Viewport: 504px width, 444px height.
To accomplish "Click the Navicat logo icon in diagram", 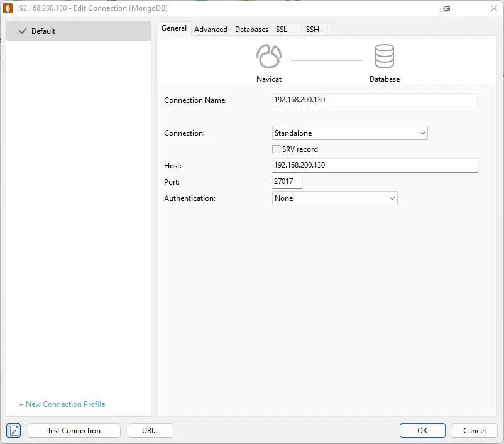I will 269,57.
